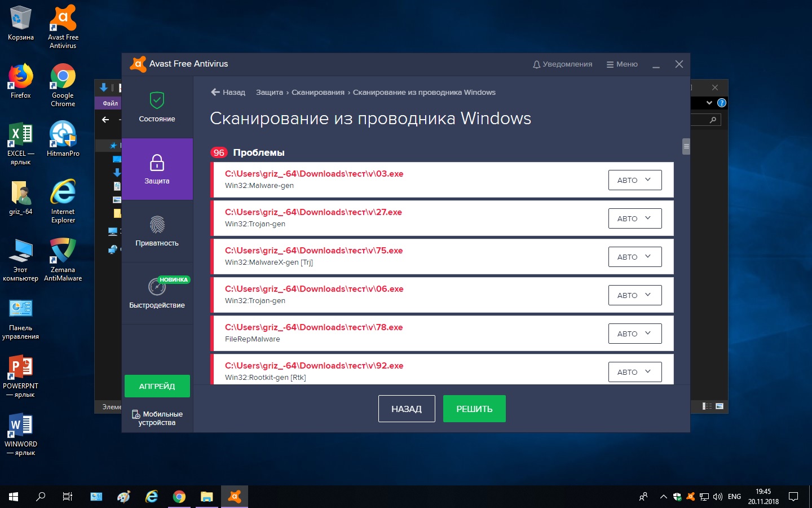This screenshot has width=812, height=508.
Task: Open the Состояние section in Avast sidebar
Action: pos(157,107)
